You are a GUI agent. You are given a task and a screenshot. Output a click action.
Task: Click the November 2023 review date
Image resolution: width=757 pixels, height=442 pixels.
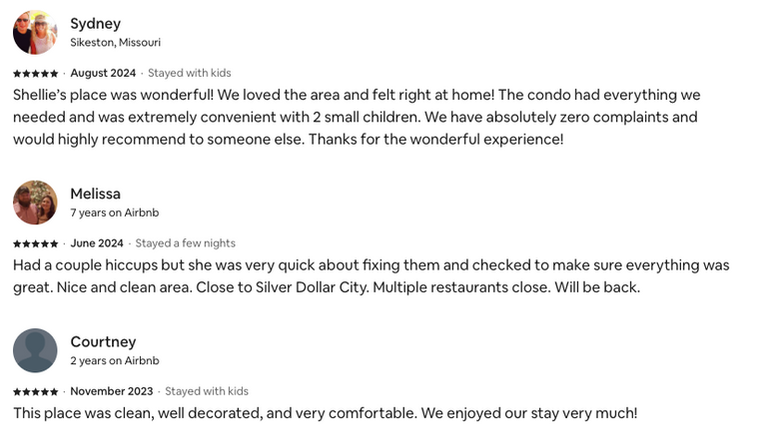coord(112,391)
